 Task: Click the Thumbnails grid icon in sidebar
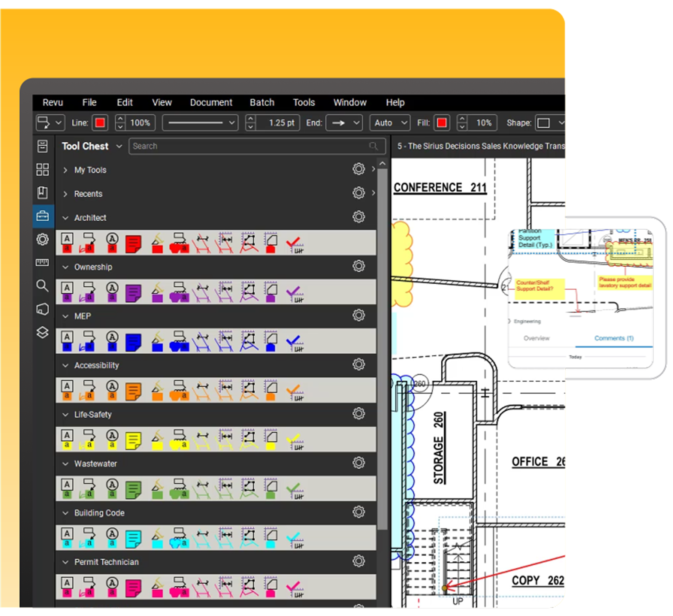(x=43, y=170)
